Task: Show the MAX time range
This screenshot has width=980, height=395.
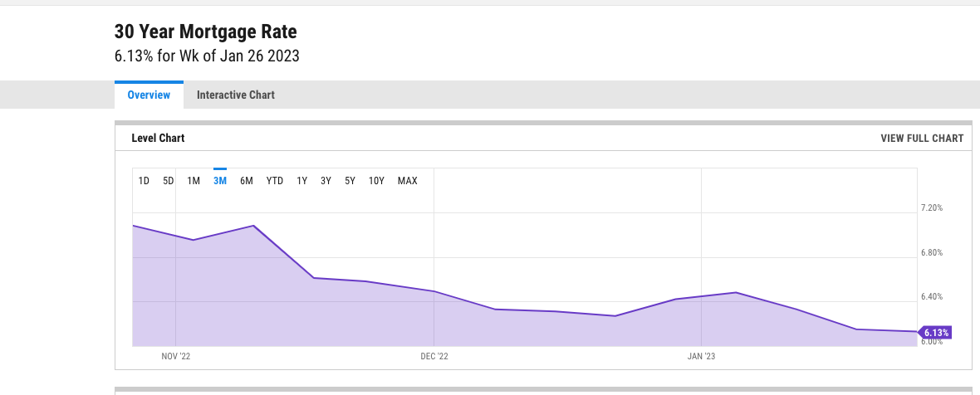Action: [x=408, y=181]
